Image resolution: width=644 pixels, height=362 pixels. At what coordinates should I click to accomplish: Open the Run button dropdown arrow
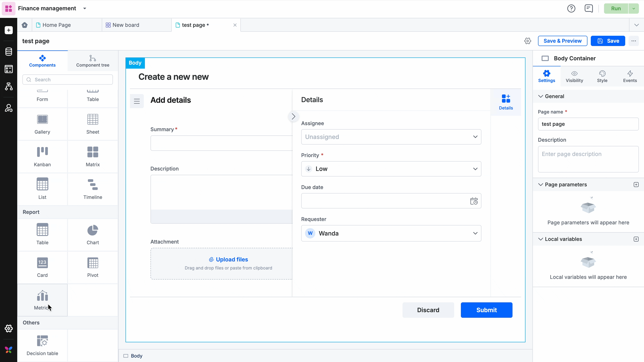[633, 8]
